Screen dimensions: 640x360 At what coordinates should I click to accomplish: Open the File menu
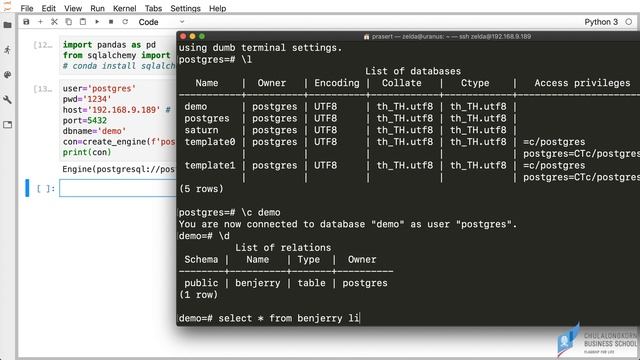(x=27, y=8)
